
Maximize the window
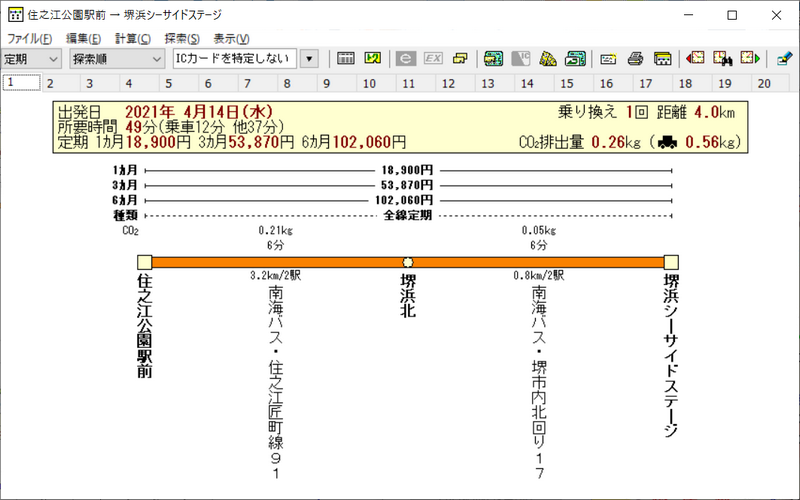click(x=732, y=15)
